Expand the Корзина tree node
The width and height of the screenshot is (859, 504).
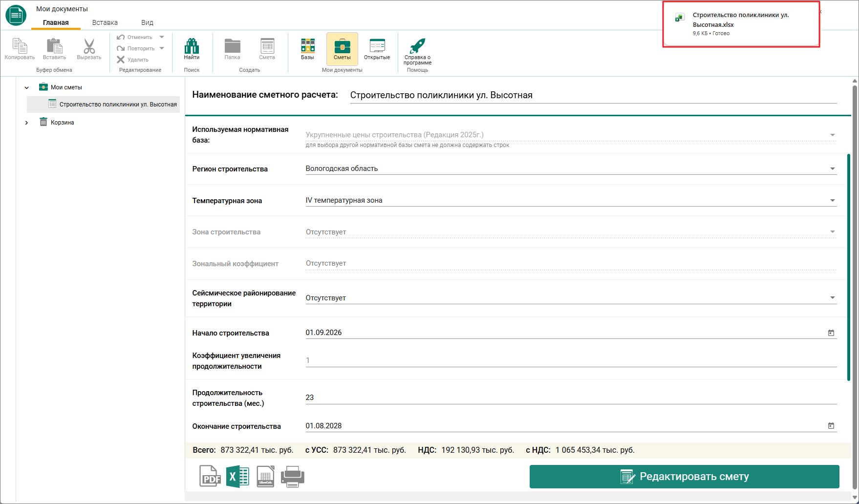[26, 123]
